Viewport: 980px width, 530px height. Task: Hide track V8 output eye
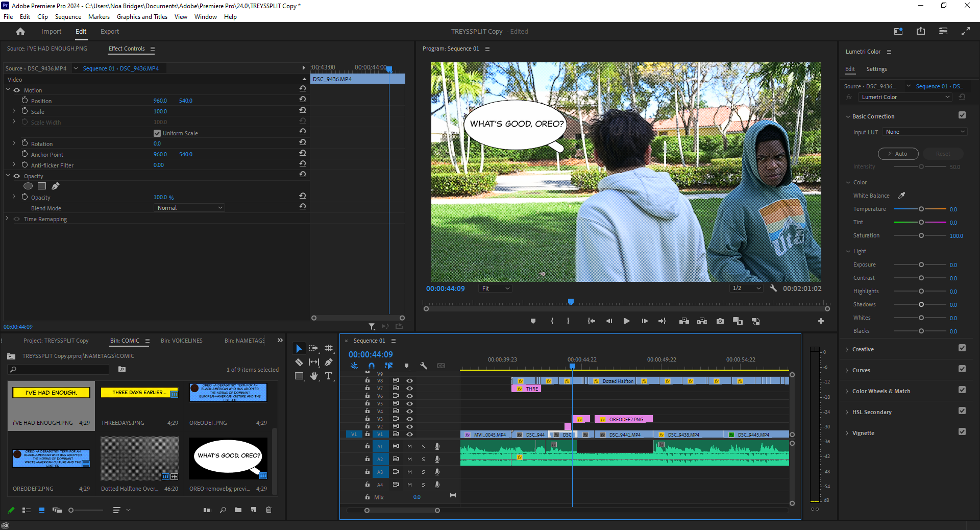click(409, 381)
